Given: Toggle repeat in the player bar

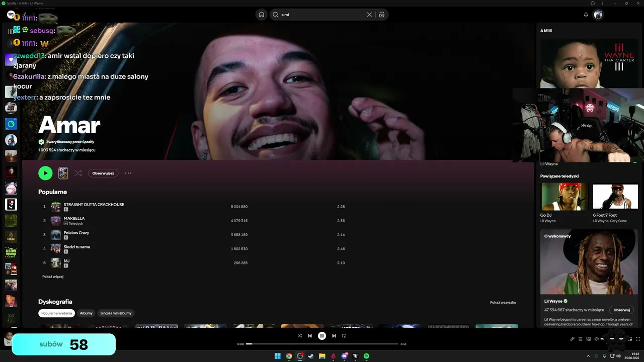Looking at the screenshot, I should click(x=344, y=336).
